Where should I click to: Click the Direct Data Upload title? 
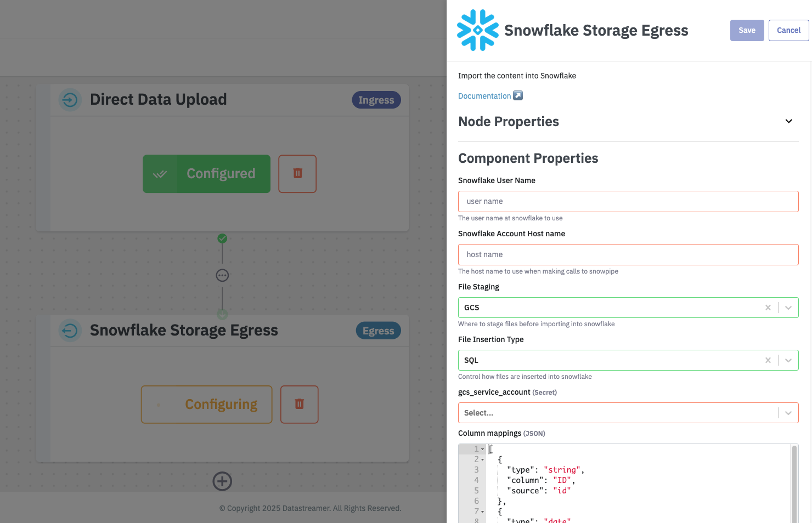(x=158, y=100)
